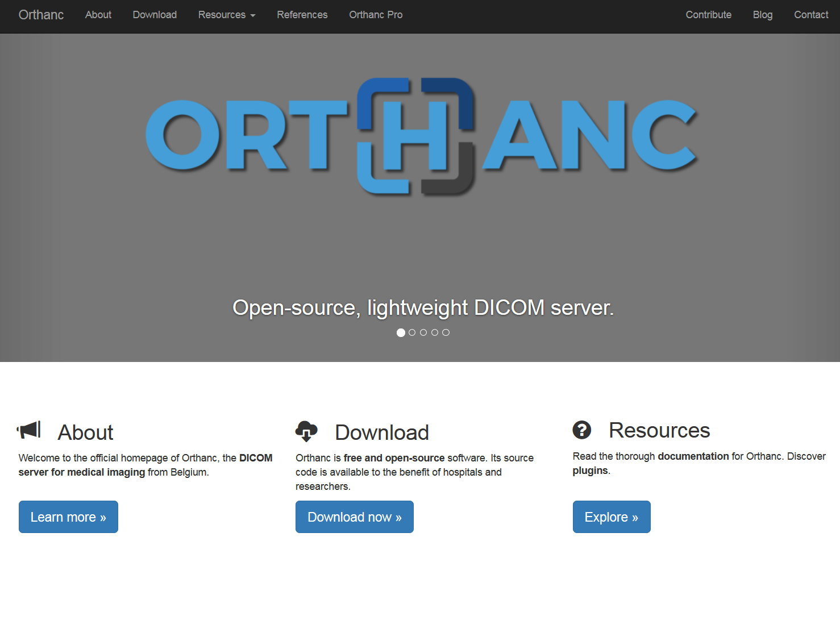Open the Contact page

tap(811, 15)
